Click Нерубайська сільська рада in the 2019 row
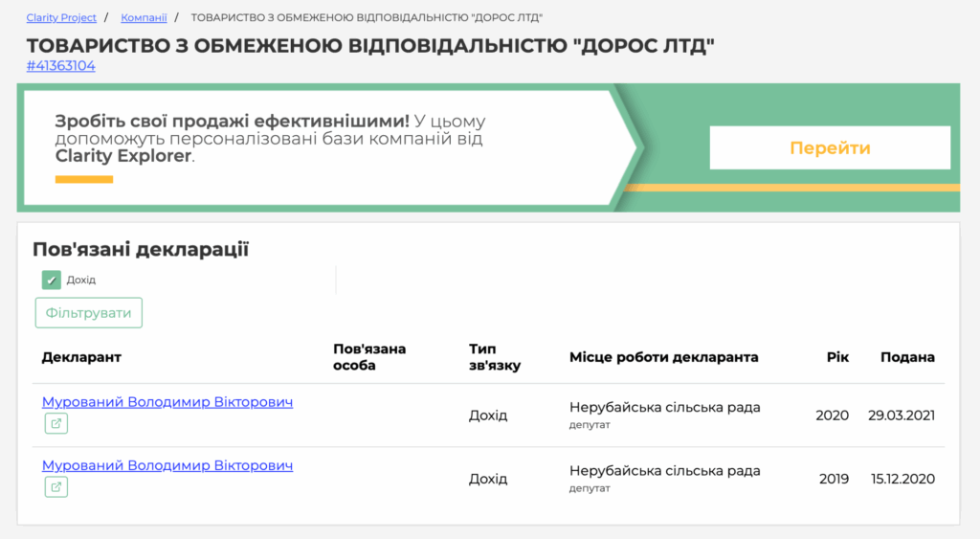This screenshot has width=980, height=539. tap(664, 471)
